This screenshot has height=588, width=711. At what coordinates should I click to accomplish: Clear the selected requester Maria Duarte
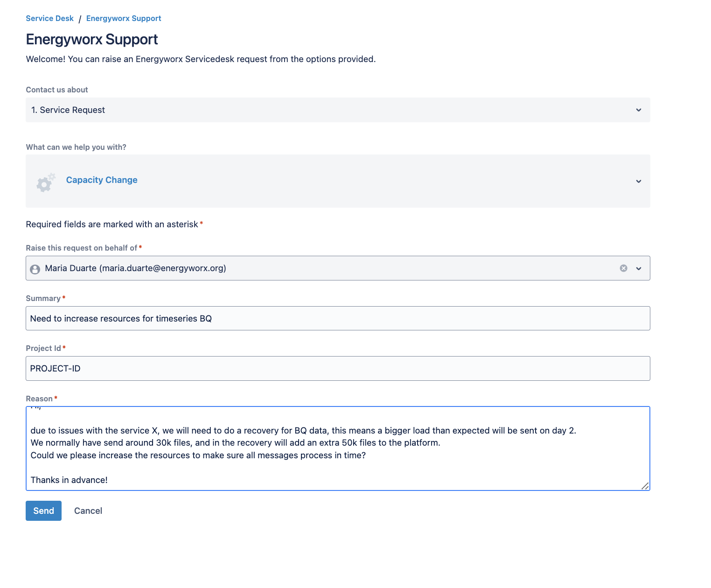(623, 268)
